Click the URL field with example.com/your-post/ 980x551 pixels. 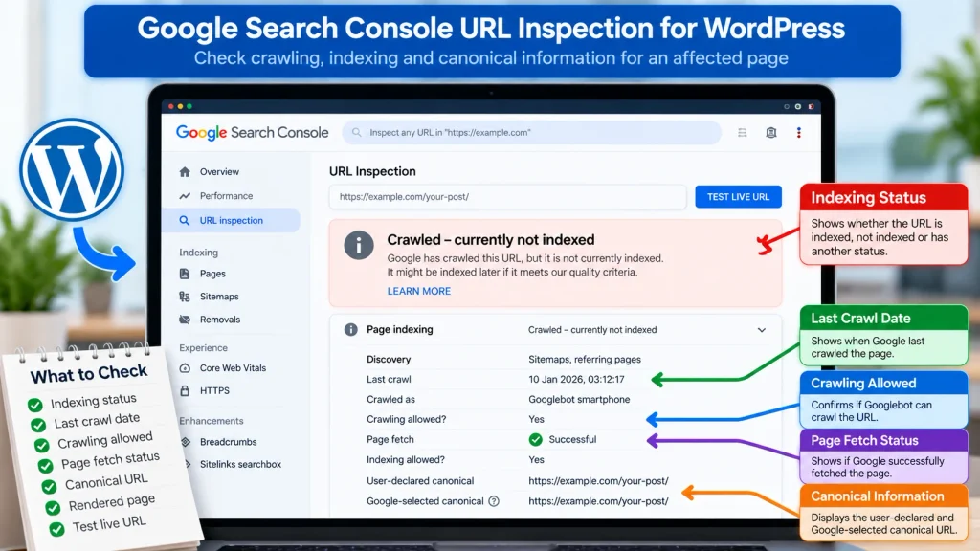pos(507,197)
